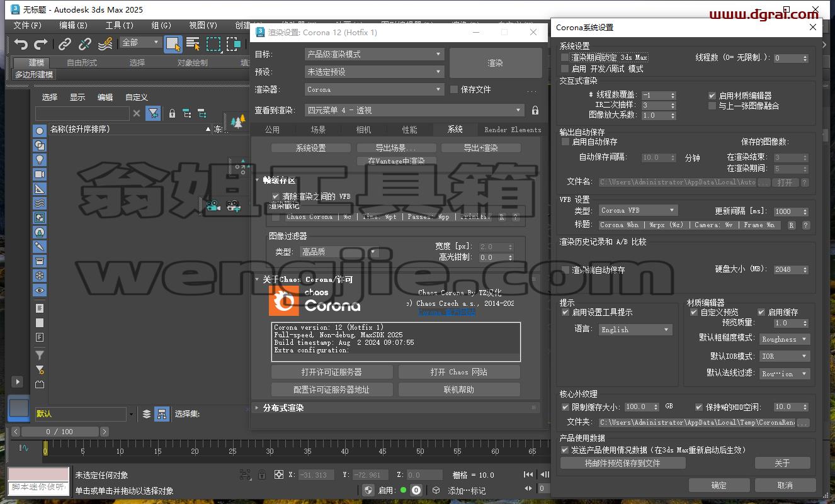Screen dimensions: 835x504
Task: Open the 文件(F) menu
Action: pyautogui.click(x=27, y=25)
